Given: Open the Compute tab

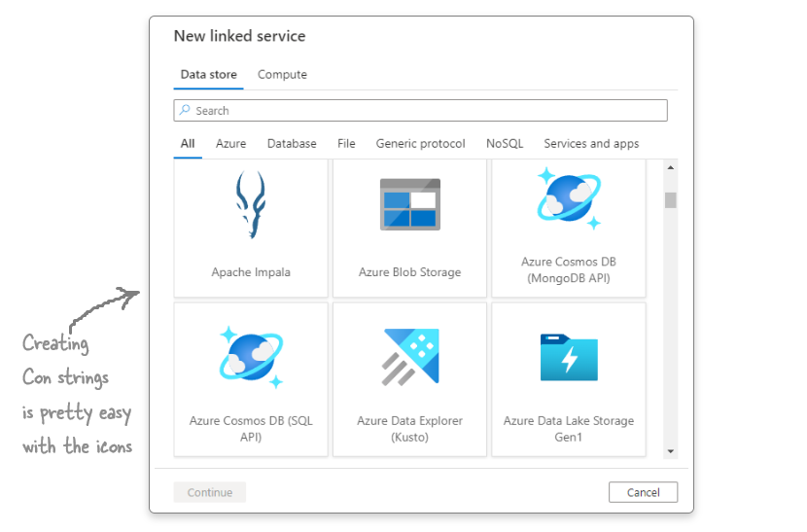Looking at the screenshot, I should pos(282,75).
